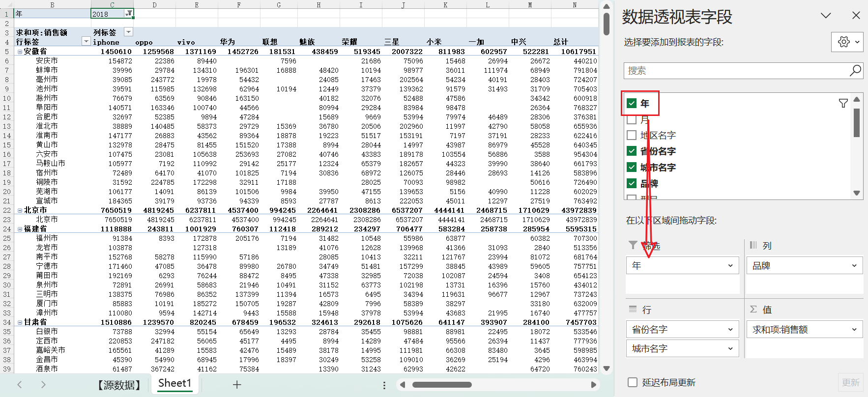Open the 省份名字 dropdown in rows area
Viewport: 868px width, 397px height.
[x=730, y=330]
